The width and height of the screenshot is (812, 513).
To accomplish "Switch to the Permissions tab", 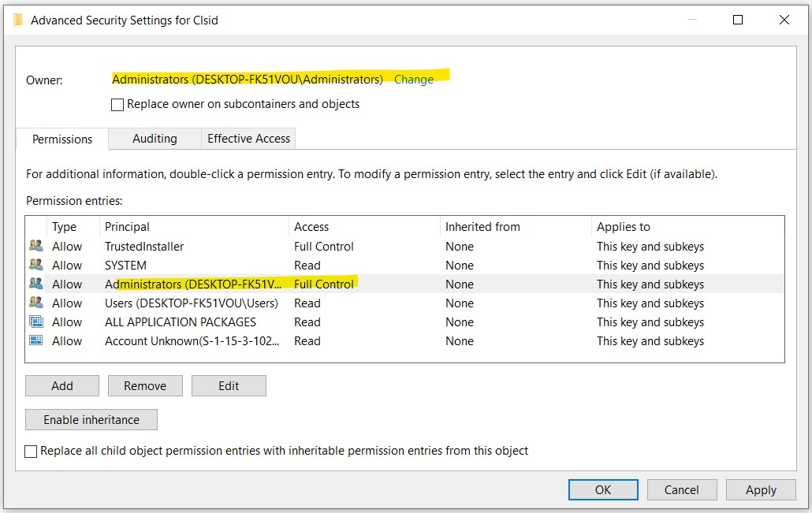I will [x=62, y=139].
